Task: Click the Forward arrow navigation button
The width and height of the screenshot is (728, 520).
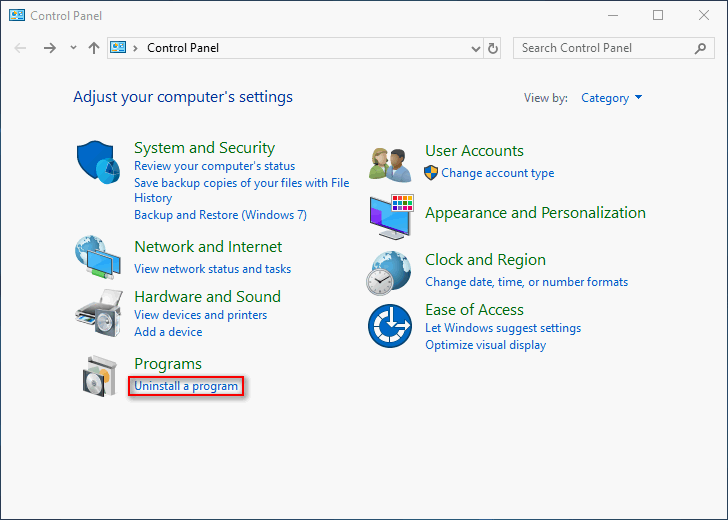Action: coord(50,48)
